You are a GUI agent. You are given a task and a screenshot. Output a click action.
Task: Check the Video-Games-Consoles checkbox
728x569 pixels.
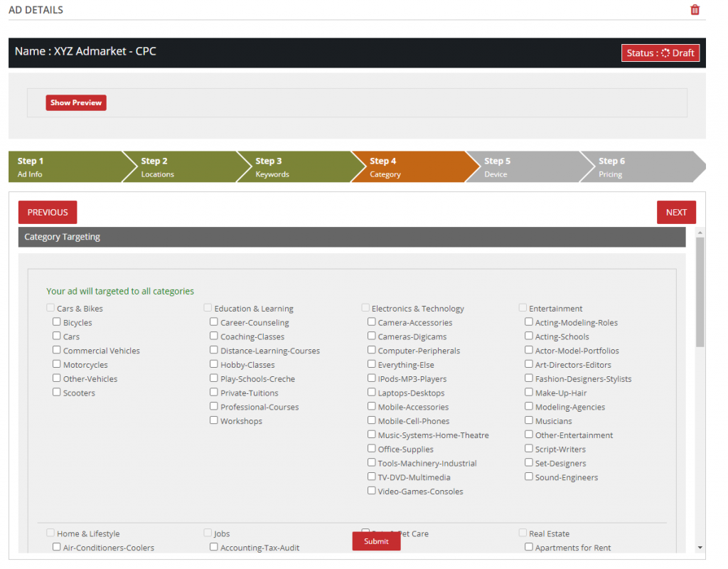point(372,491)
